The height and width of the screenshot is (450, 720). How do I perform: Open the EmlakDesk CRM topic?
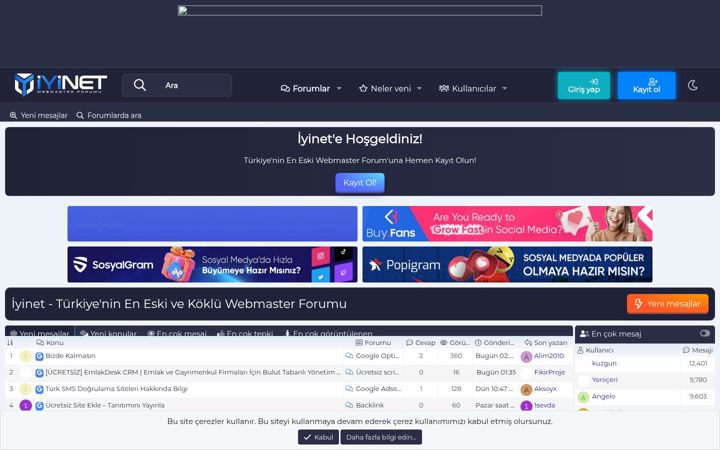[x=193, y=372]
